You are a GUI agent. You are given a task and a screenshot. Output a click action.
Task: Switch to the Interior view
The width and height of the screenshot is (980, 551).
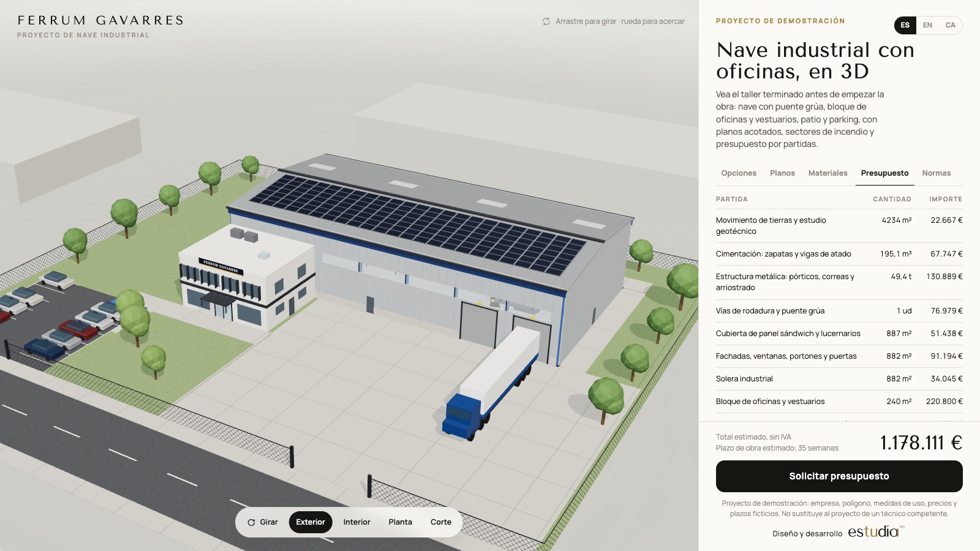click(356, 522)
